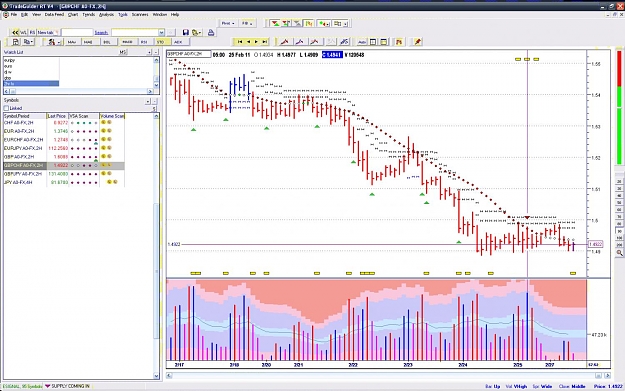Open the yellow tool dropdown beside save

(x=197, y=32)
